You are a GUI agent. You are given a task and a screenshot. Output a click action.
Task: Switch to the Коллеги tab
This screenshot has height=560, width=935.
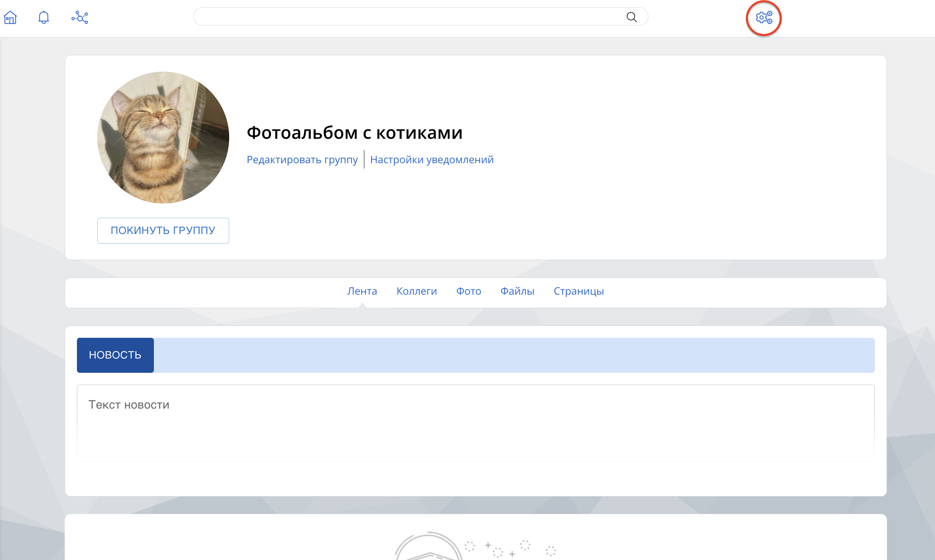417,291
